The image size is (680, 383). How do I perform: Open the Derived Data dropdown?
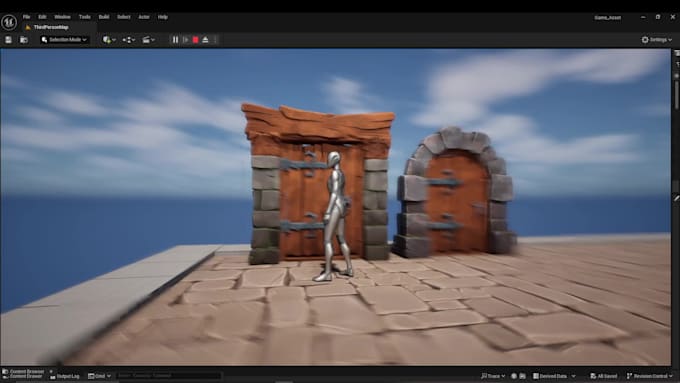pyautogui.click(x=554, y=376)
